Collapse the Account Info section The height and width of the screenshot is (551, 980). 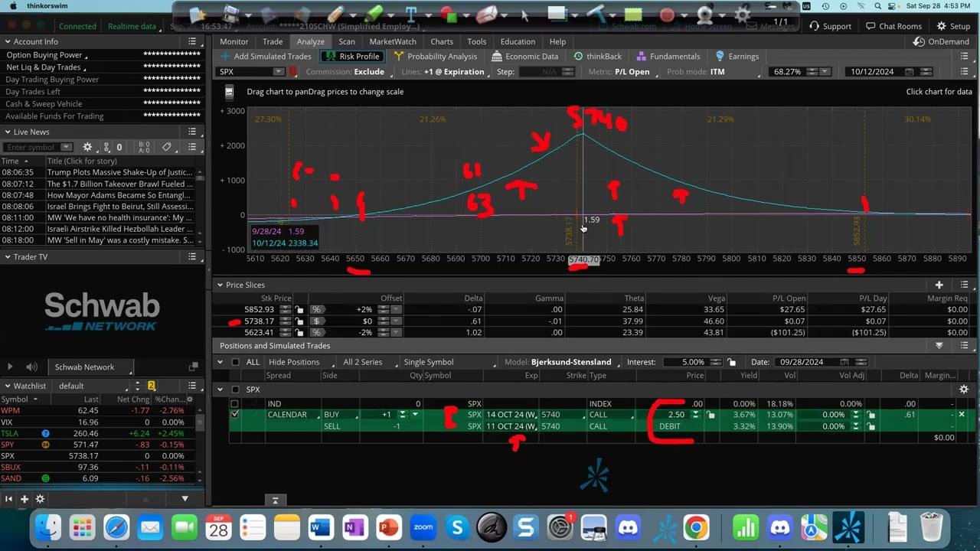8,41
